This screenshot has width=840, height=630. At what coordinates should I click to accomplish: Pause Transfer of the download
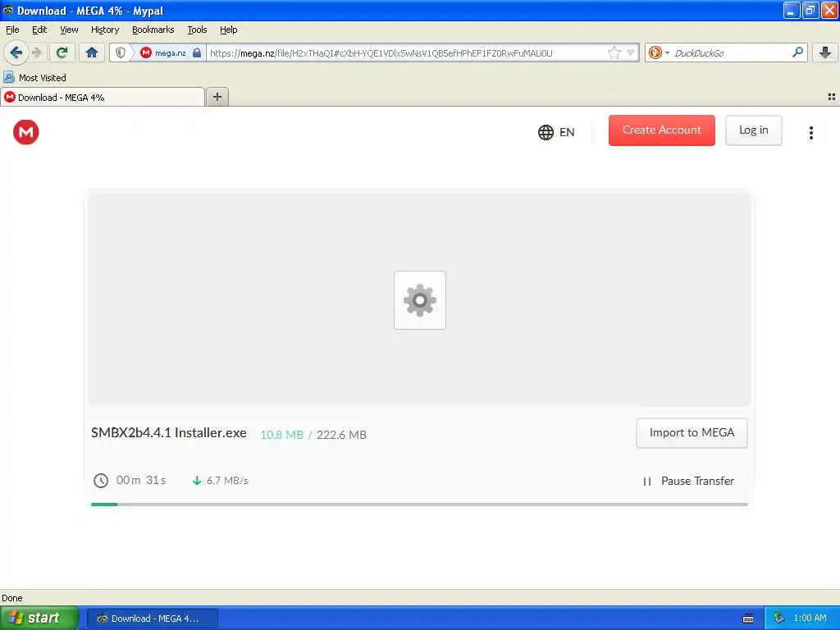688,481
